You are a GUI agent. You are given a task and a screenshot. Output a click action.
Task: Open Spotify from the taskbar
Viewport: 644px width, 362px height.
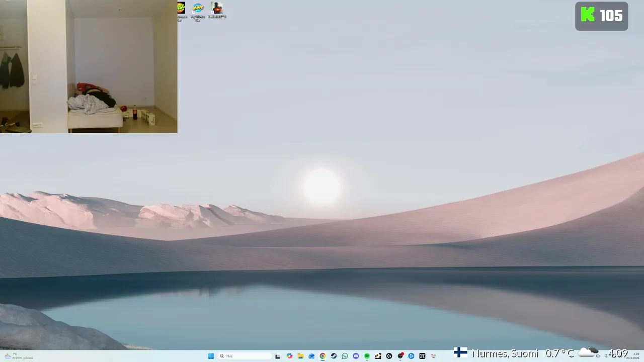pyautogui.click(x=367, y=356)
